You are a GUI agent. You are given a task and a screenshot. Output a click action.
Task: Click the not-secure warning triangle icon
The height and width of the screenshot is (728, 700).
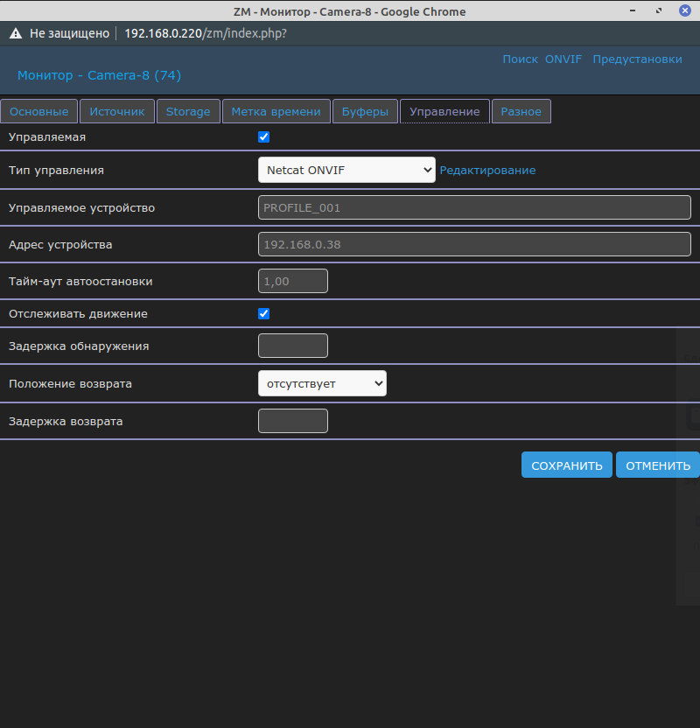[x=16, y=33]
